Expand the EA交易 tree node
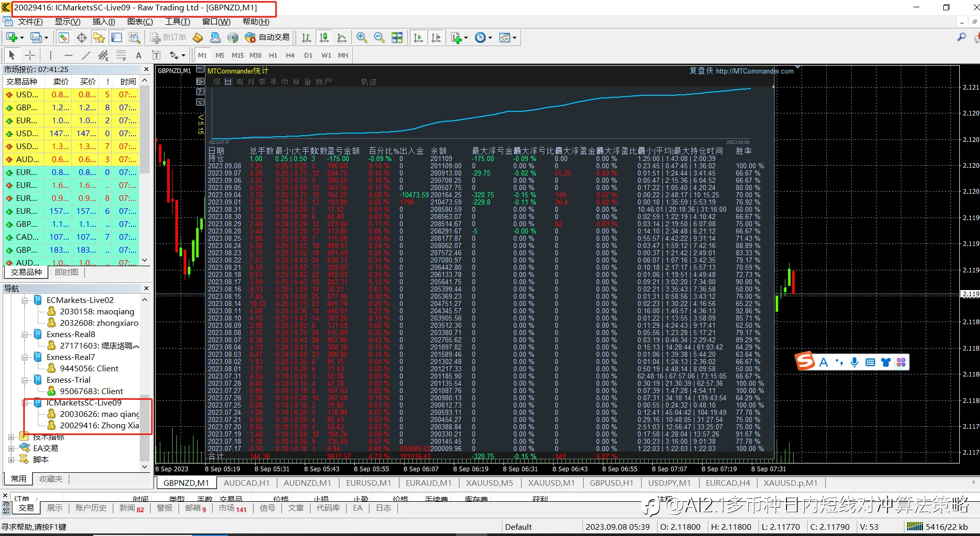Image resolution: width=980 pixels, height=536 pixels. [11, 448]
